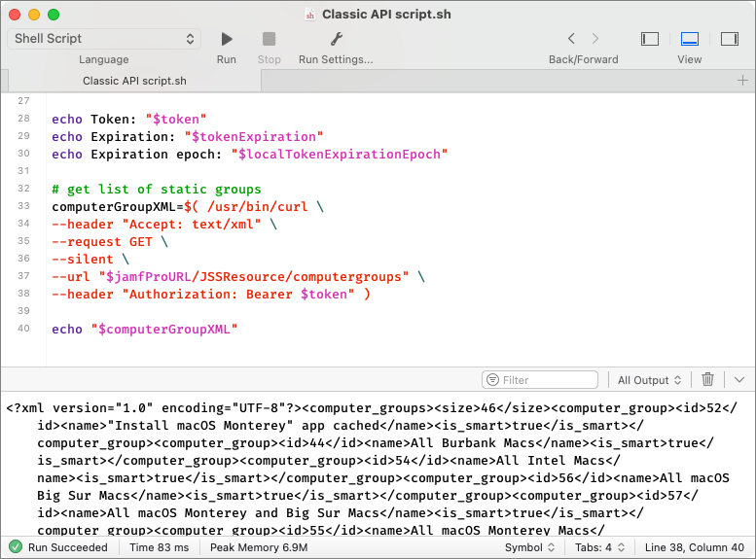
Task: Click the Language label under the dropdown
Action: click(x=104, y=59)
